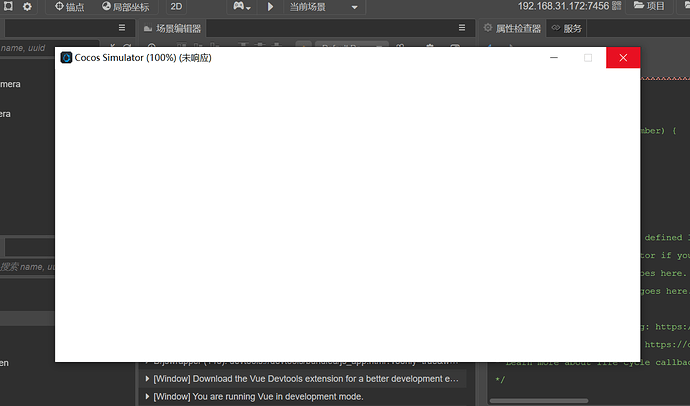Viewport: 690px width, 406px height.
Task: Switch to the 服务 tab
Action: click(x=567, y=29)
